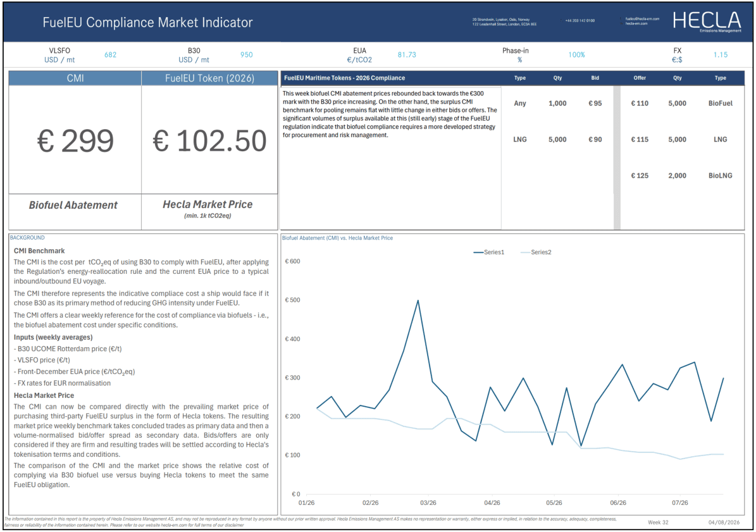The height and width of the screenshot is (532, 756).
Task: Click the BACKGROUND section label
Action: [27, 238]
